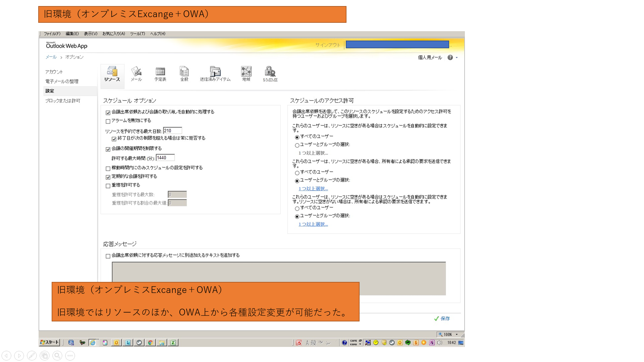The height and width of the screenshot is (362, 644).
Task: Launch Internet Explorer from the taskbar
Action: point(93,343)
